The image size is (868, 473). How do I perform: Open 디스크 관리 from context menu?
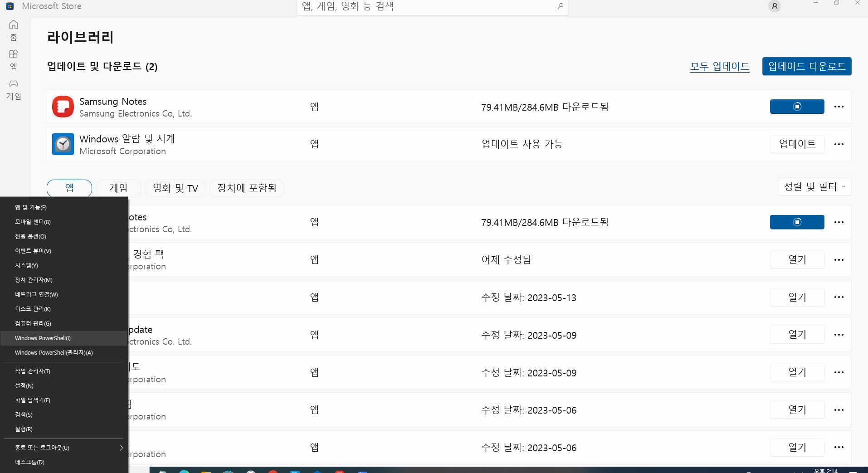64,309
